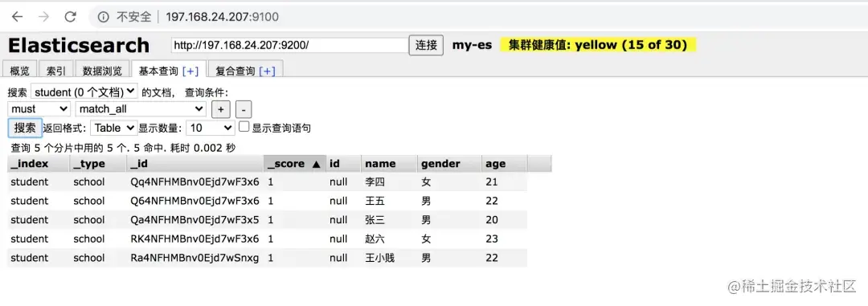The image size is (868, 306).
Task: Click the query result summary line
Action: 123,148
